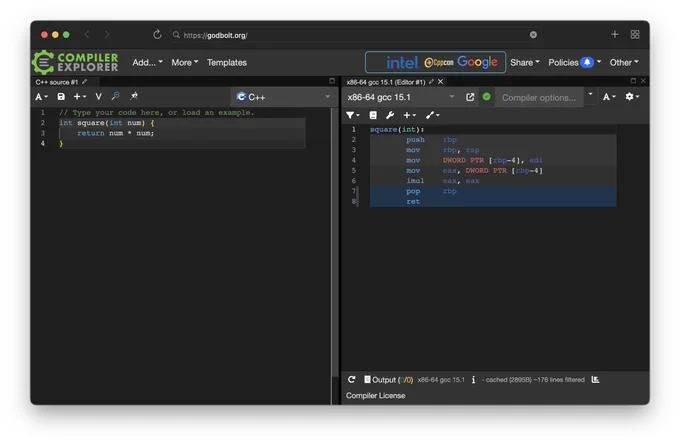Open the editor's add new pane dropdown
680x445 pixels.
(x=79, y=97)
